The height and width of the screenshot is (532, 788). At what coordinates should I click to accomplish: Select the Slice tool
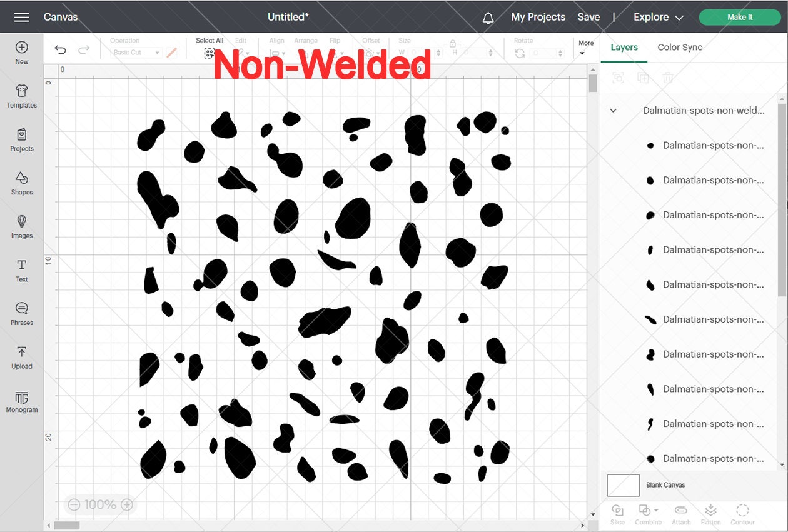click(617, 514)
